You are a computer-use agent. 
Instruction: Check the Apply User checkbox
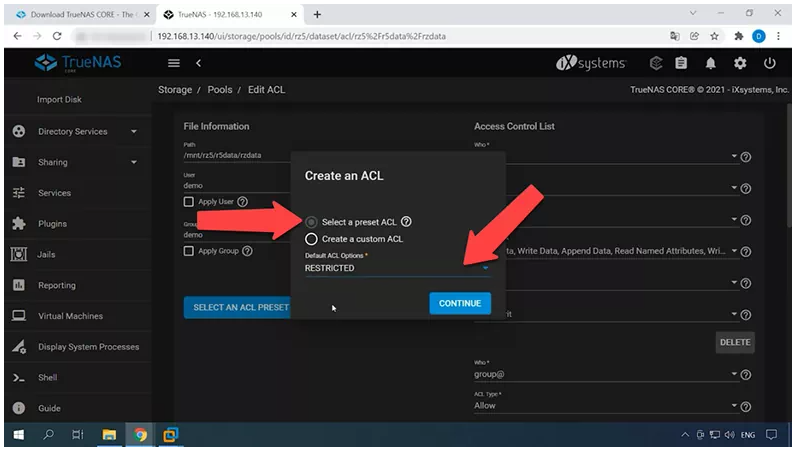(189, 202)
